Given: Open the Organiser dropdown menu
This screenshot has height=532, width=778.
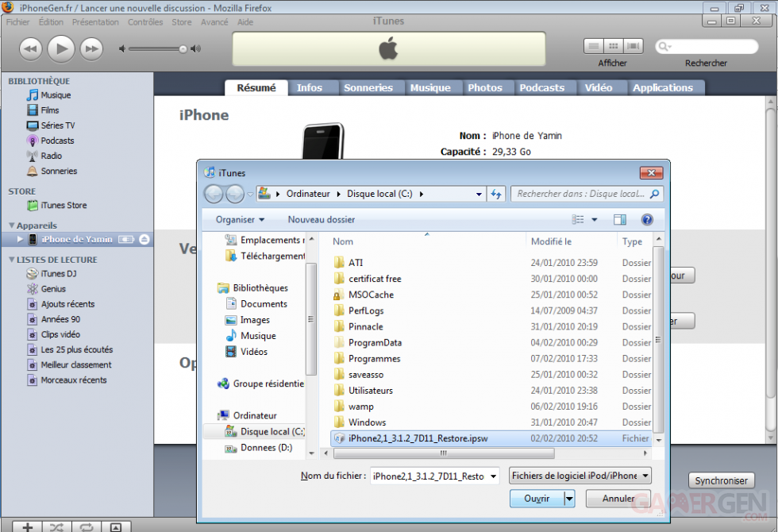Looking at the screenshot, I should click(240, 220).
